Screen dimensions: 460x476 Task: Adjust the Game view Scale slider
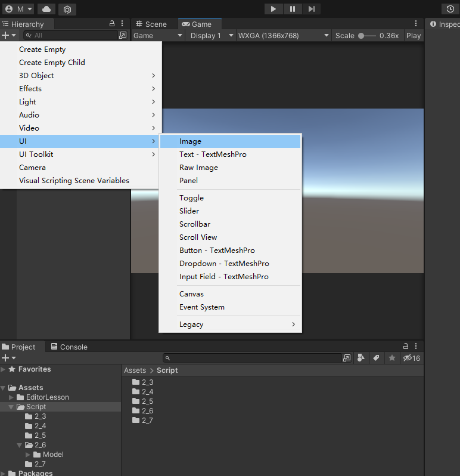tap(367, 36)
